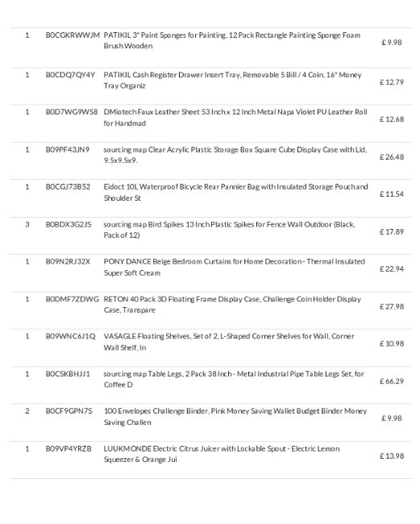Click quantity 2 for Envelopes Challenge Binder
The height and width of the screenshot is (524, 420).
27,411
